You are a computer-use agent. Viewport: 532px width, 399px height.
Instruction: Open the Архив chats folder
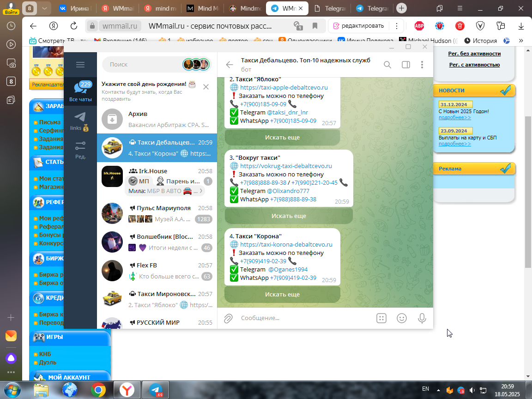(x=157, y=119)
